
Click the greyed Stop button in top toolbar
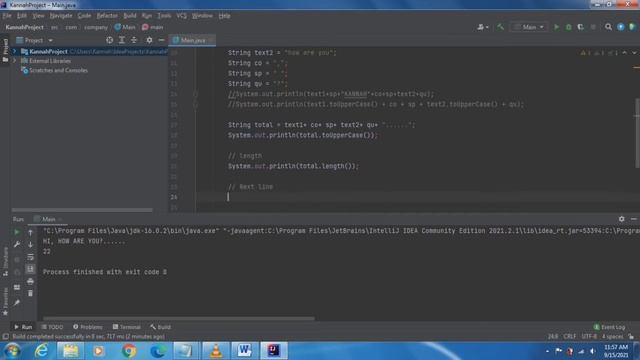[593, 27]
